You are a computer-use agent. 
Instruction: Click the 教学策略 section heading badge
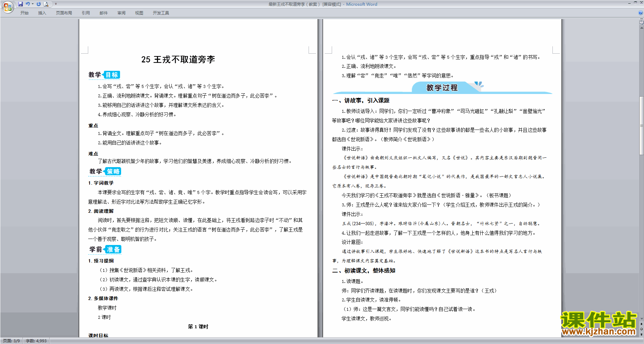coord(105,171)
